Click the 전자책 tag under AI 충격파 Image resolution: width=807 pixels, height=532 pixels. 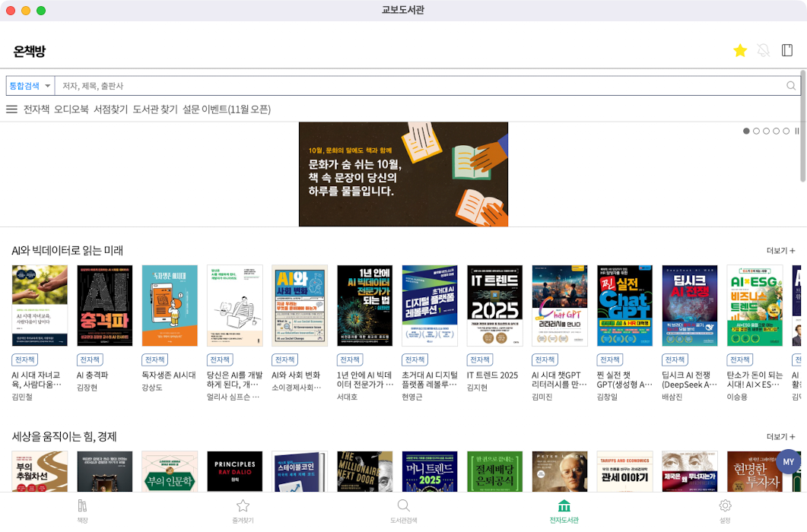tap(90, 359)
